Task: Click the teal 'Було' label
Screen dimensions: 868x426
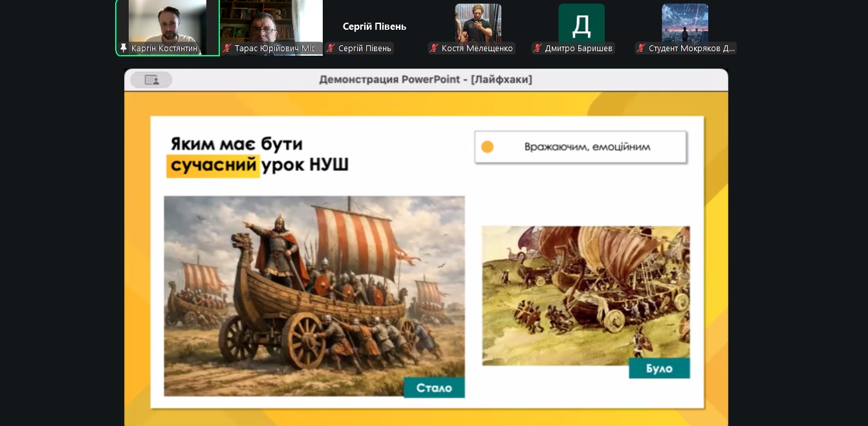Action: pyautogui.click(x=659, y=368)
